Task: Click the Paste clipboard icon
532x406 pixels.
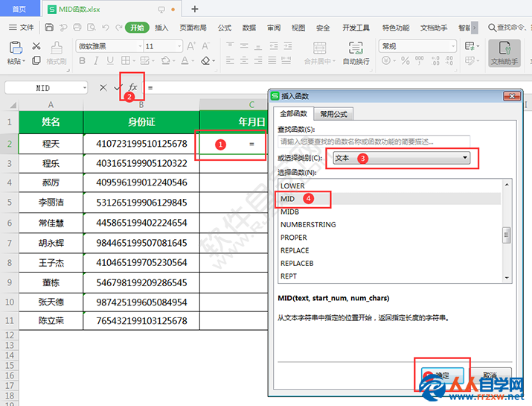Action: click(16, 48)
